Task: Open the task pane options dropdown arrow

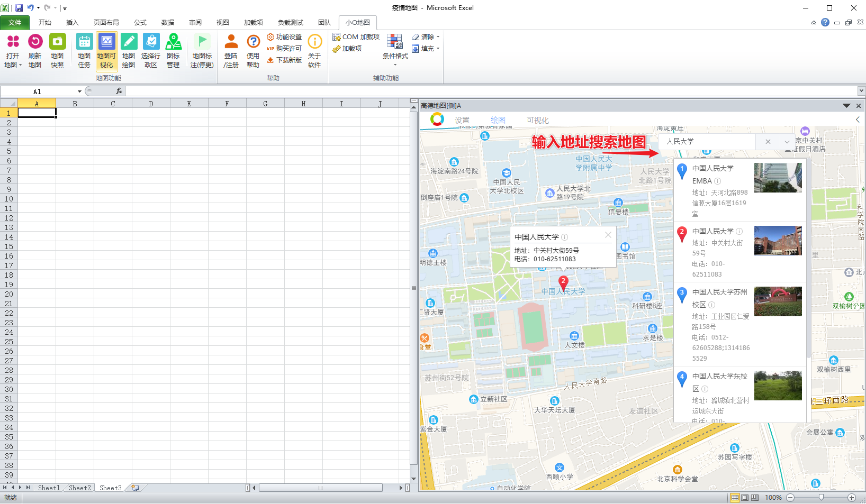Action: (846, 106)
